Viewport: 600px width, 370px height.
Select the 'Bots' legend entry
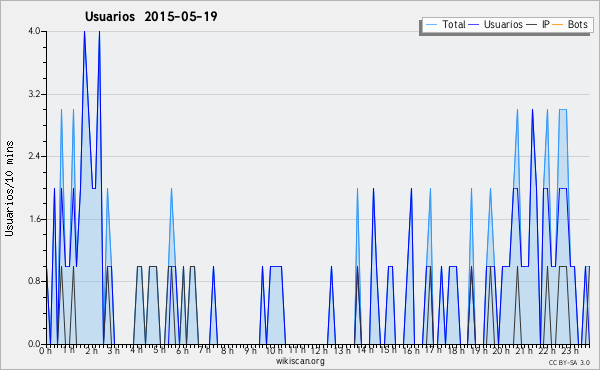pos(577,24)
